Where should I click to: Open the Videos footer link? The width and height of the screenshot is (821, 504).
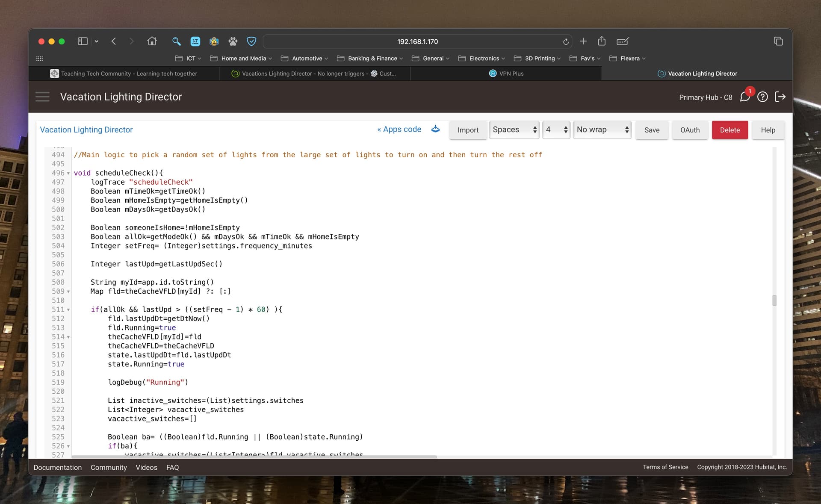(x=146, y=467)
